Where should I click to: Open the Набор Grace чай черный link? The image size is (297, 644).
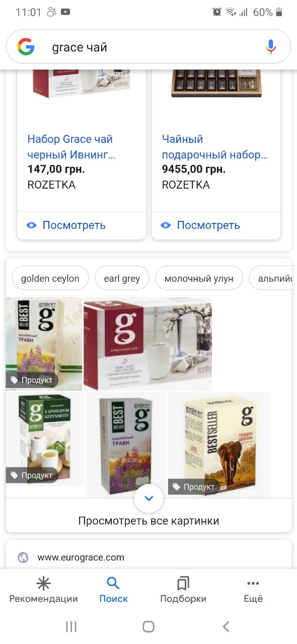coord(71,147)
